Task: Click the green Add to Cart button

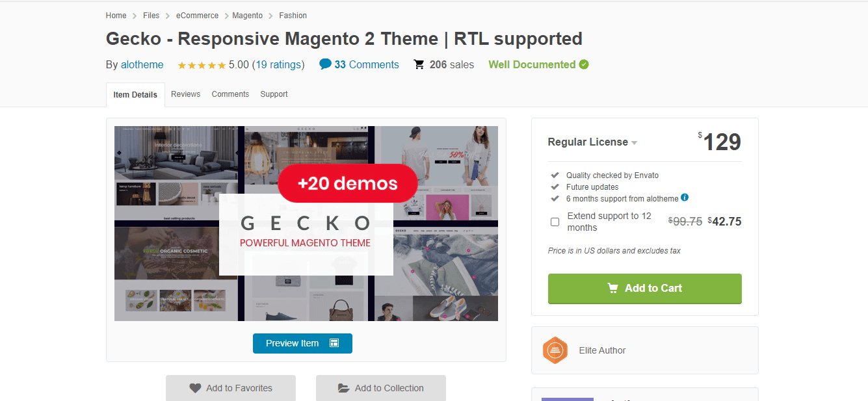Action: pos(645,289)
